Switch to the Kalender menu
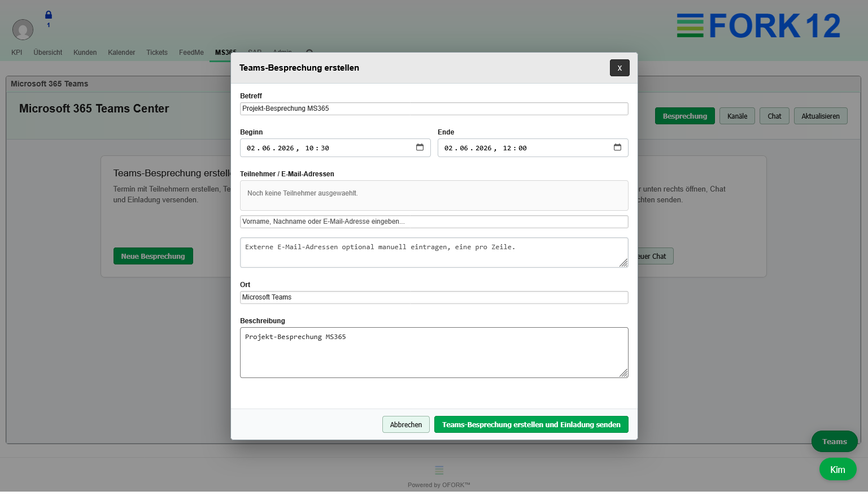 121,53
